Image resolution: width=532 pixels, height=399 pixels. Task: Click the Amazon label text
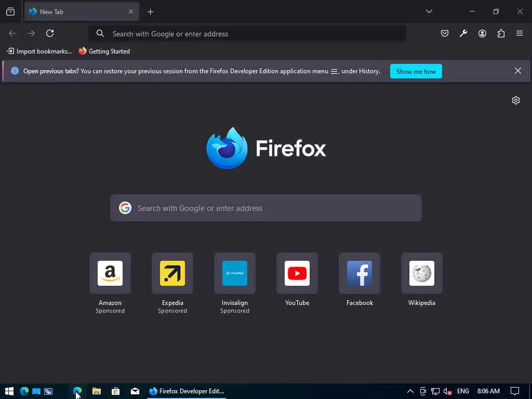click(110, 303)
